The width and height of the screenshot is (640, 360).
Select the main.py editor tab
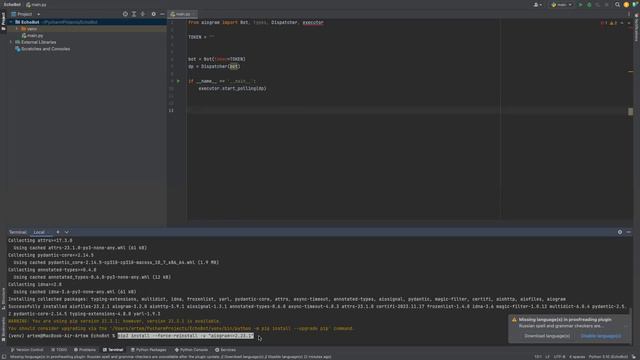coord(182,14)
